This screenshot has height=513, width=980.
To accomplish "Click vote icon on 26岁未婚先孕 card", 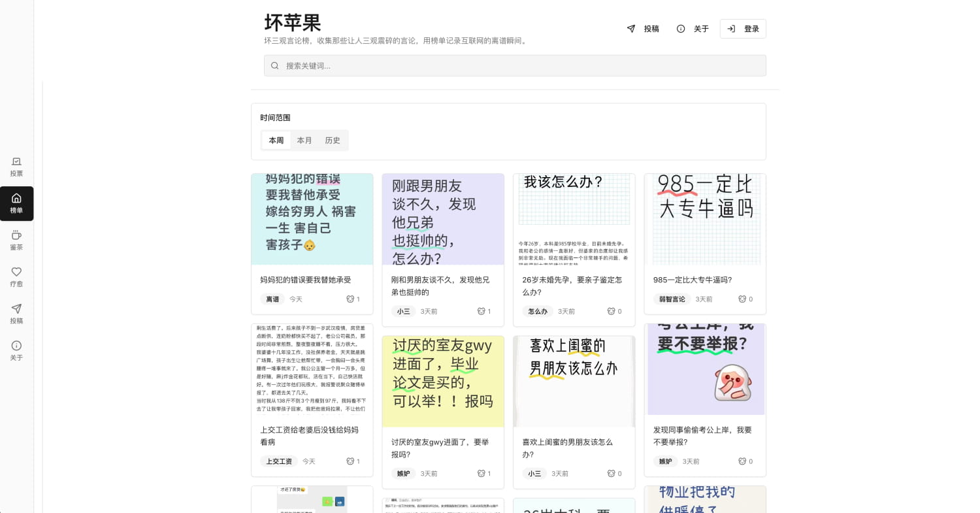I will [611, 312].
